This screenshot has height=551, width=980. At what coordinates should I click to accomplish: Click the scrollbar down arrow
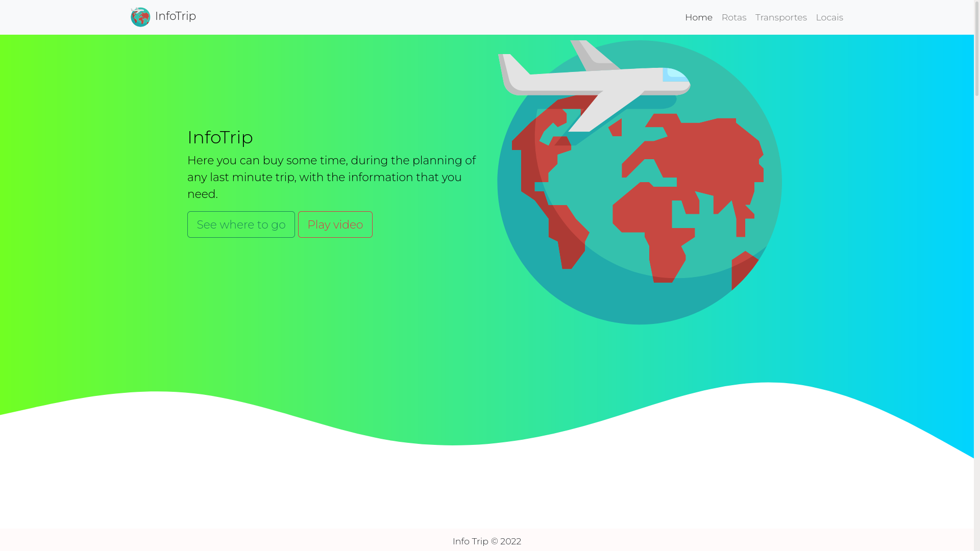(976, 547)
